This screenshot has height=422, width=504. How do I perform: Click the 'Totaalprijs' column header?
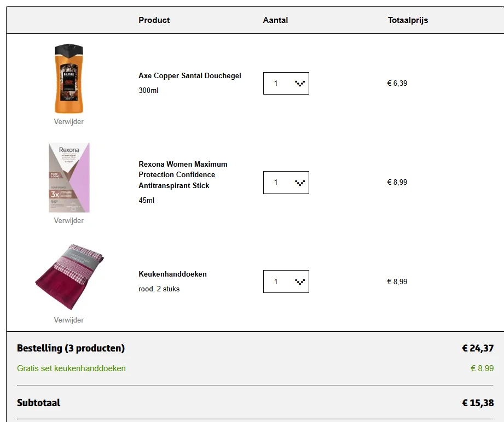(407, 20)
